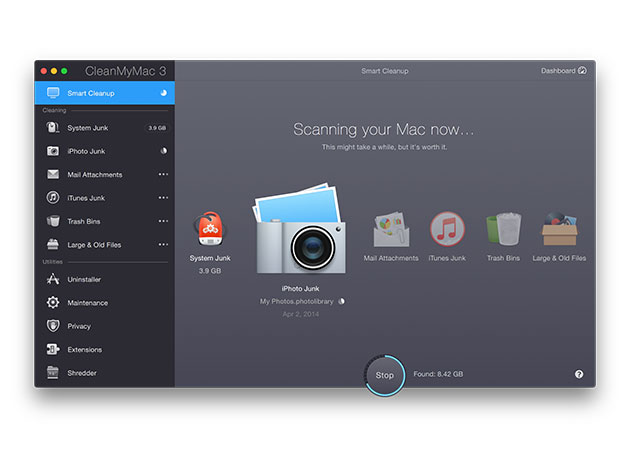Select iPhoto Junk in the sidebar
This screenshot has height=473, width=630.
coord(104,151)
